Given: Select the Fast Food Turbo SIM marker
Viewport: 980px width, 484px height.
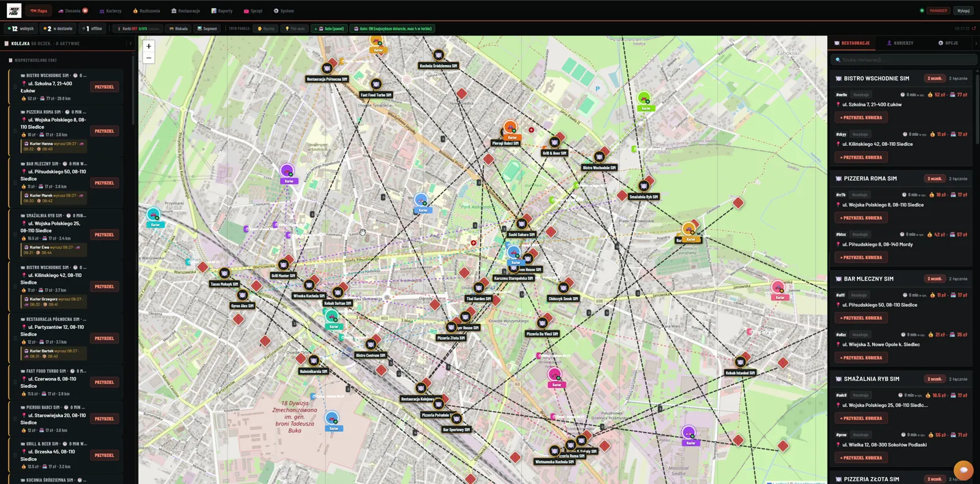Looking at the screenshot, I should [x=376, y=85].
